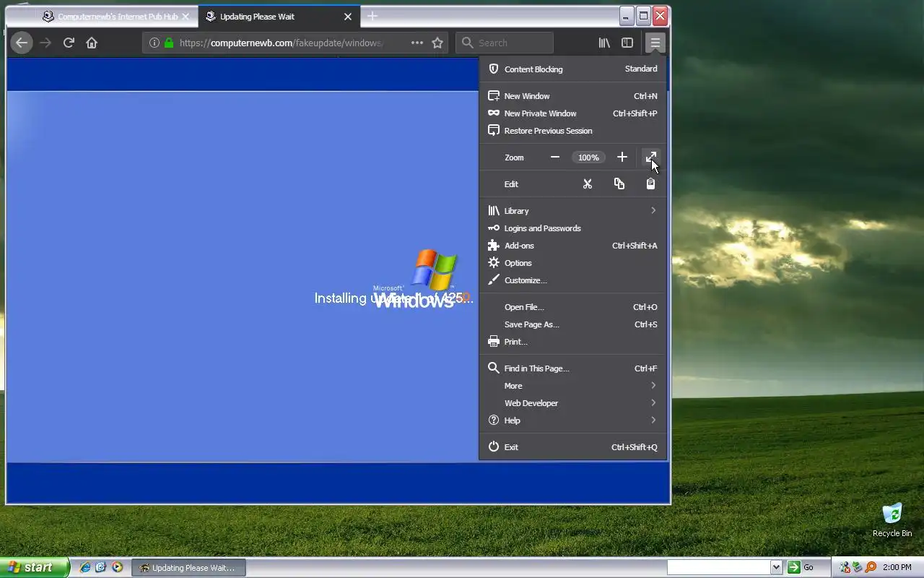Open page actions three-dot menu
The width and height of the screenshot is (924, 578).
pos(417,43)
